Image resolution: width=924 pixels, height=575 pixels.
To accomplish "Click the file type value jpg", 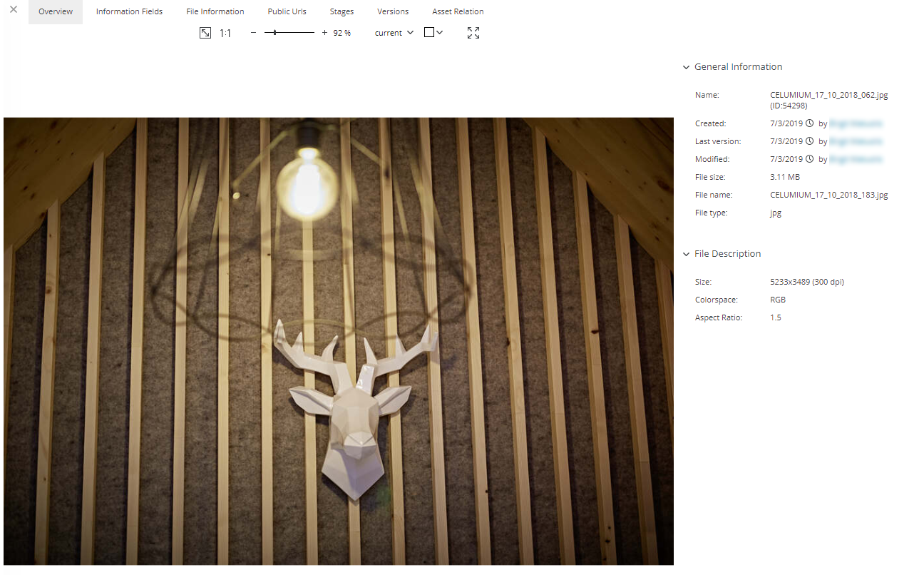I will (776, 213).
